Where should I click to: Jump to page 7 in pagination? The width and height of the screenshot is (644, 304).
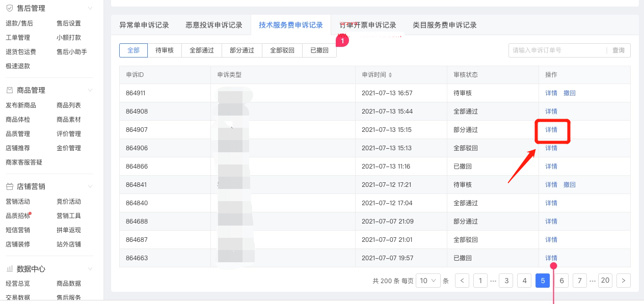point(579,281)
